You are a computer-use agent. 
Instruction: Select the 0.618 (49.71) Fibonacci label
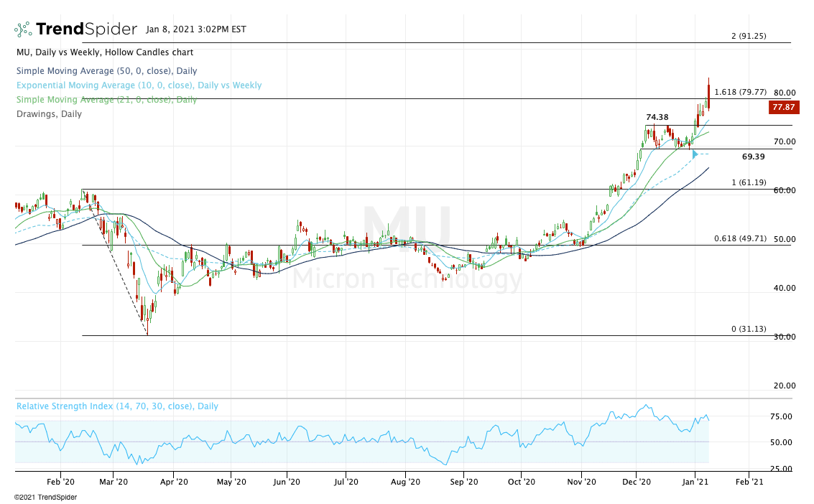(740, 238)
